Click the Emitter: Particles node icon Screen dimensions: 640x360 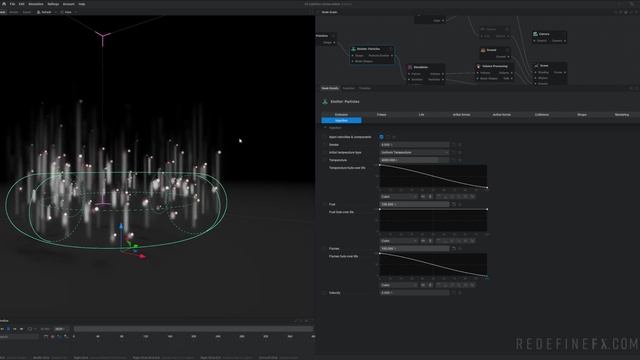(353, 49)
